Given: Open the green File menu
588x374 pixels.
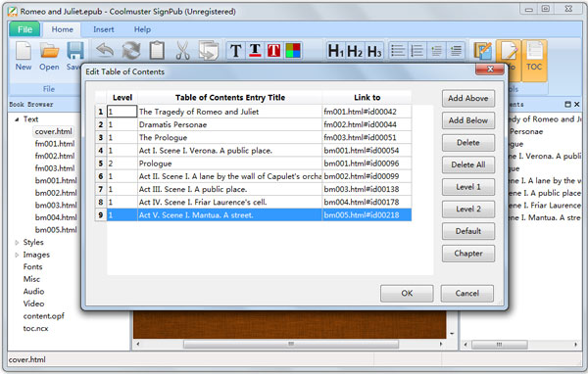Looking at the screenshot, I should coord(24,29).
